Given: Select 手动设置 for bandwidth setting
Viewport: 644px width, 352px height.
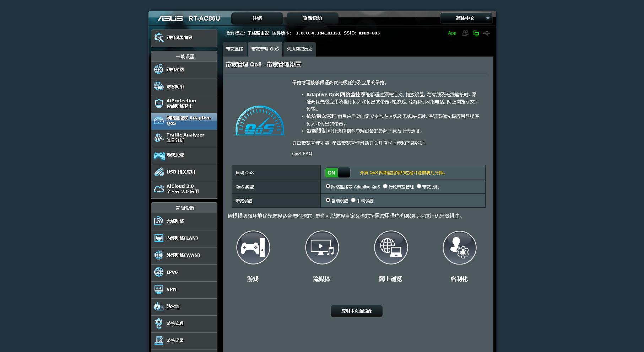Looking at the screenshot, I should click(353, 200).
